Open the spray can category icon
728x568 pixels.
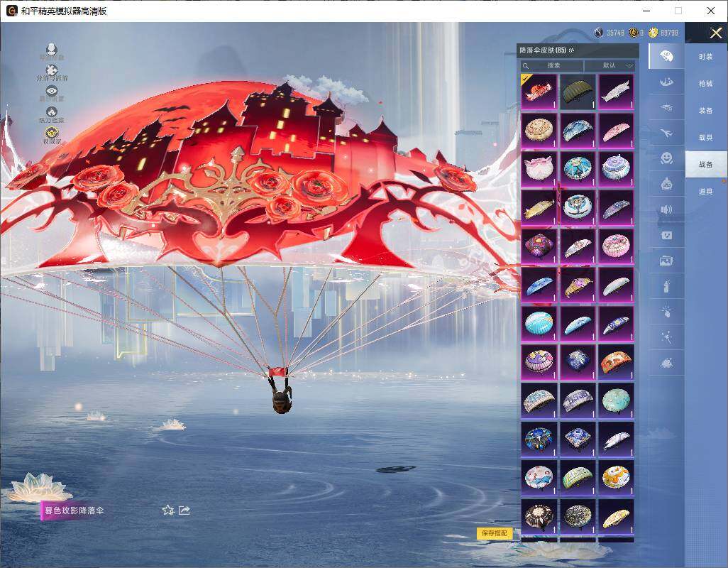(x=666, y=286)
